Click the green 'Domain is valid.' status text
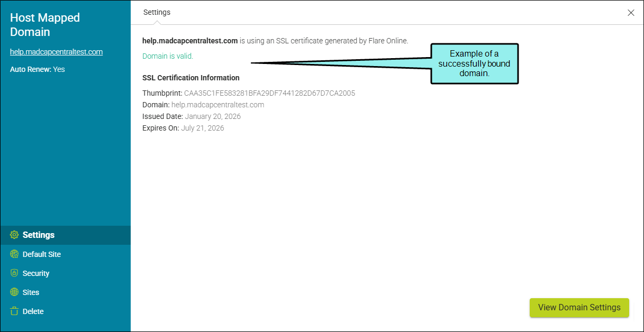The image size is (644, 332). (168, 56)
